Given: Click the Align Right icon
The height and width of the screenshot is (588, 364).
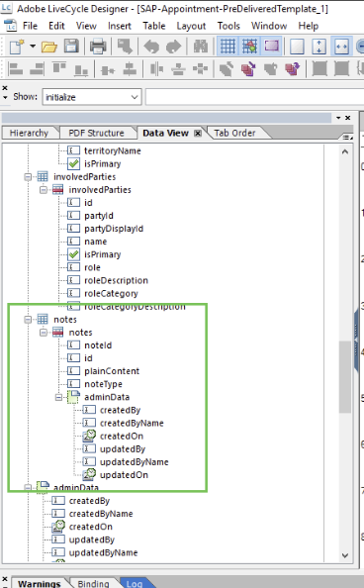Looking at the screenshot, I should [38, 69].
